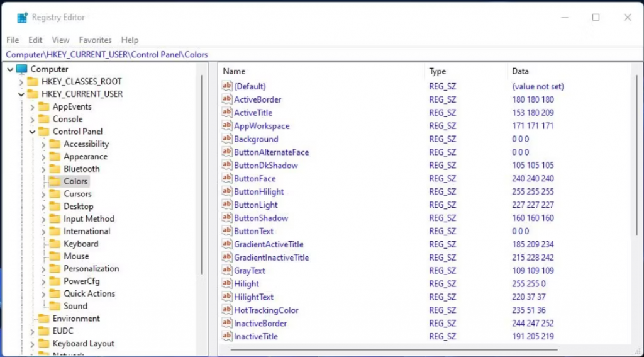The image size is (644, 357).
Task: Click the string icon beside AppWorkspace
Action: 226,125
